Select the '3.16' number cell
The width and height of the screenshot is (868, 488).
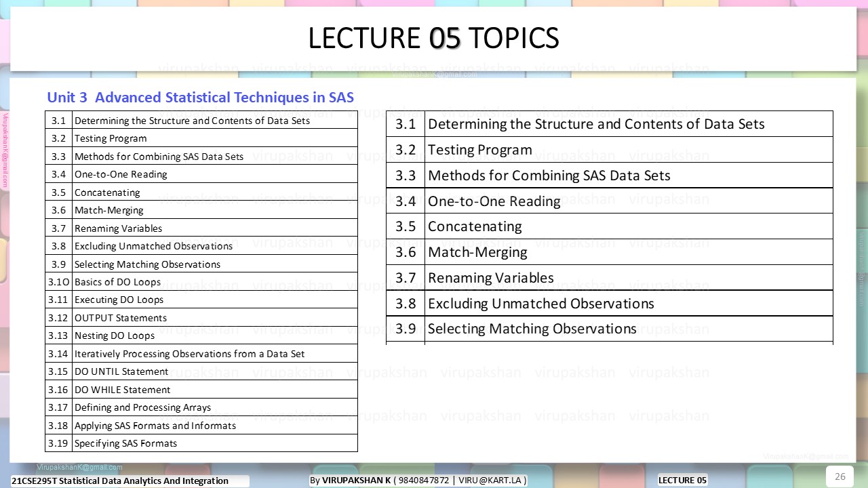coord(59,390)
